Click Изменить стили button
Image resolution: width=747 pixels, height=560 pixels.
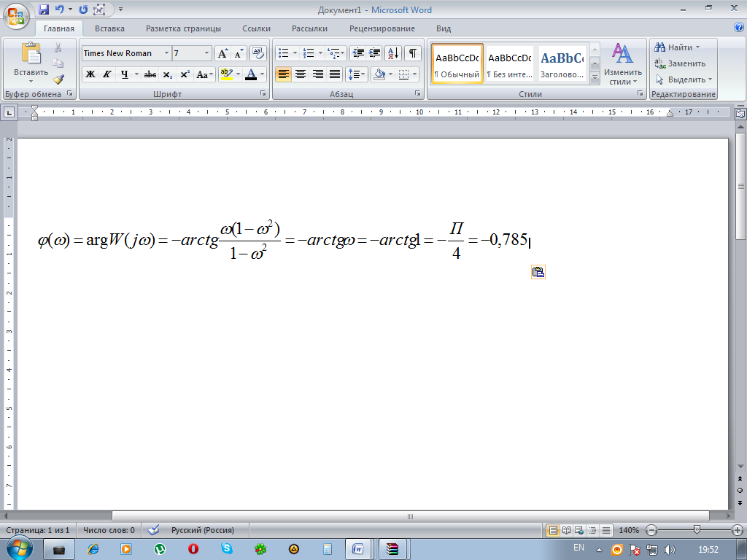623,64
